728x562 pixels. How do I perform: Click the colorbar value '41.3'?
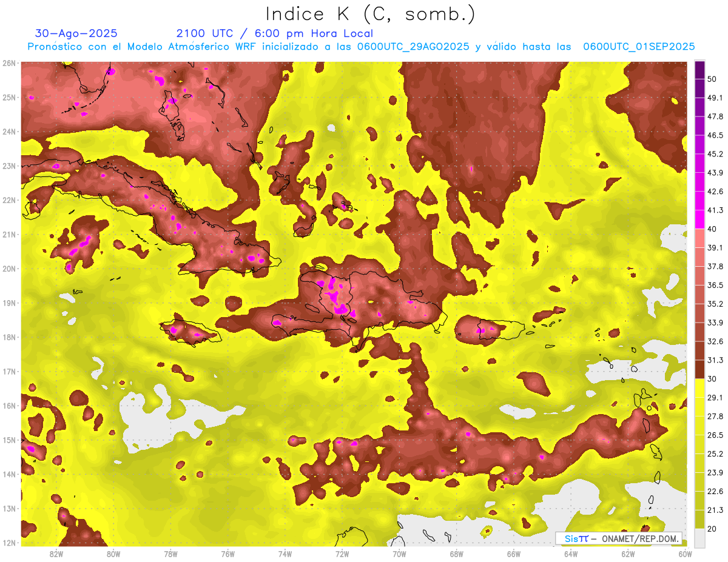(x=715, y=210)
